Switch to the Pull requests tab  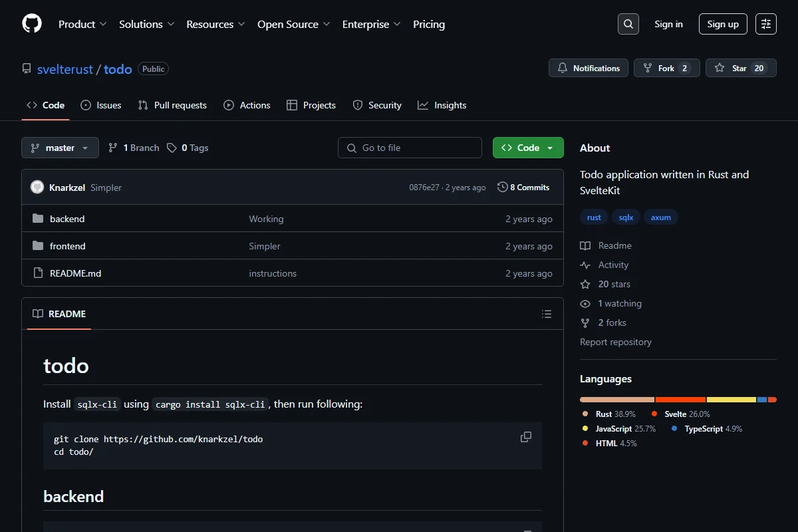click(172, 105)
